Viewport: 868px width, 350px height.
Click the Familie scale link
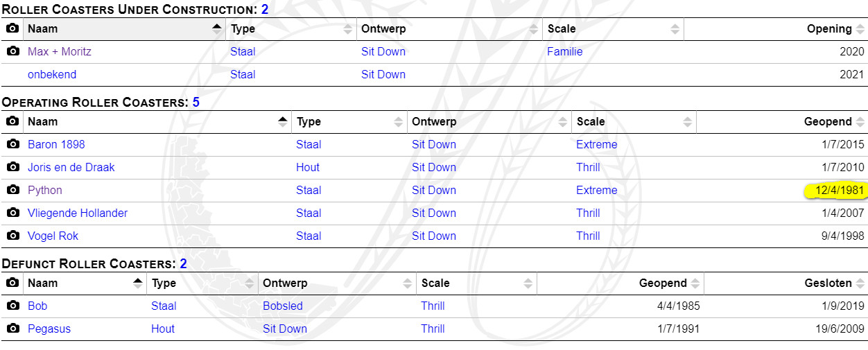(565, 51)
